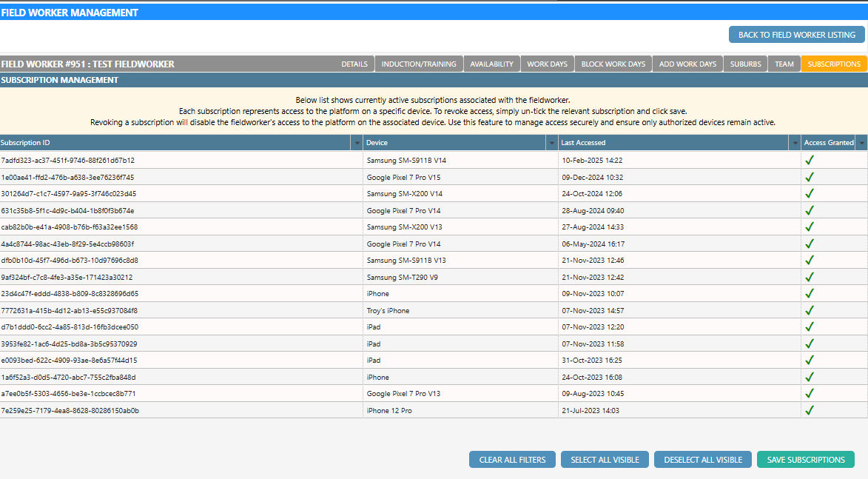This screenshot has height=479, width=868.
Task: Select the Suburbs tab
Action: (745, 64)
